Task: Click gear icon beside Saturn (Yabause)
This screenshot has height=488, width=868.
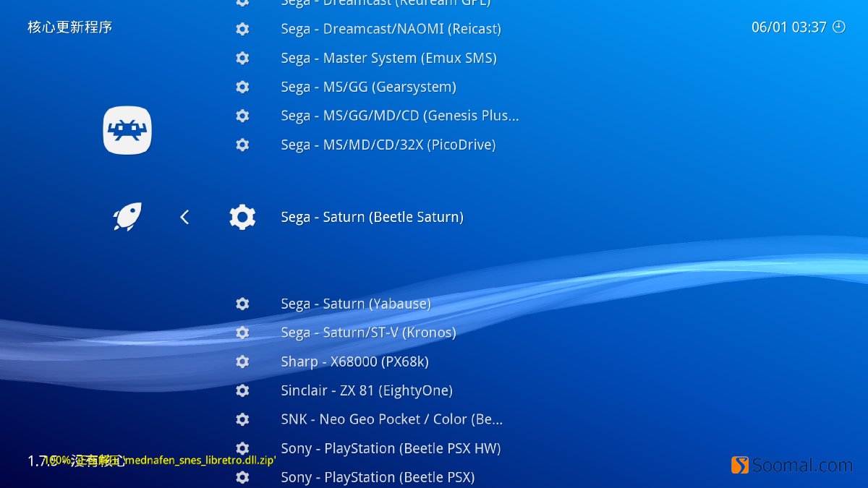Action: click(242, 304)
